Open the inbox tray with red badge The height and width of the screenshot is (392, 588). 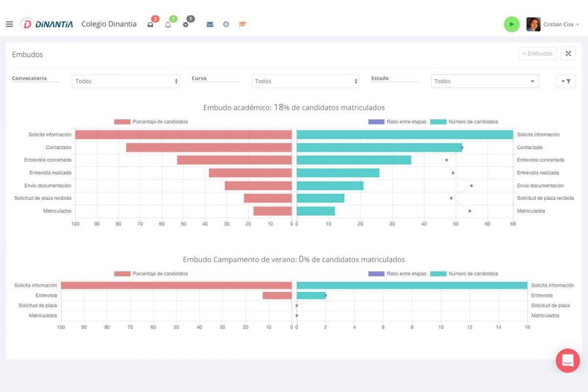click(150, 24)
